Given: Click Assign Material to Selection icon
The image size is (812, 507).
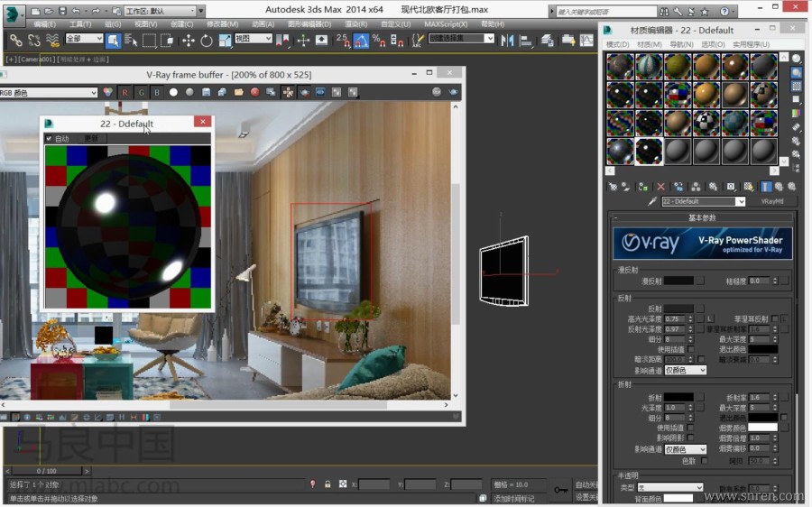Looking at the screenshot, I should (x=643, y=187).
